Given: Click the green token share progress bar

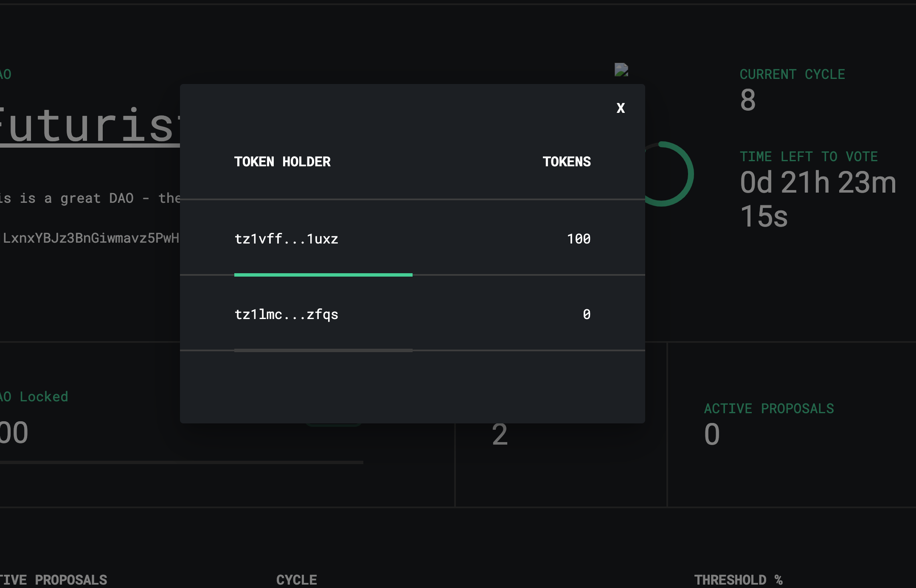Looking at the screenshot, I should [323, 275].
